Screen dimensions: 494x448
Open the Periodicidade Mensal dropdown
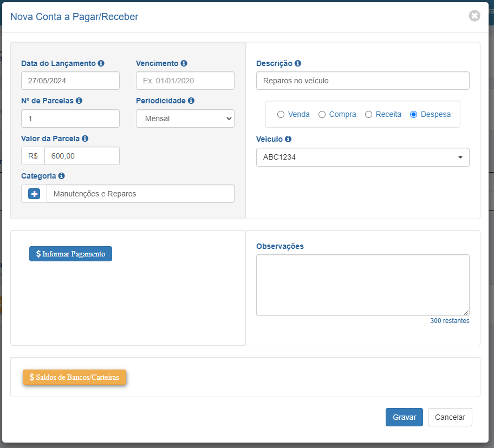click(x=185, y=118)
